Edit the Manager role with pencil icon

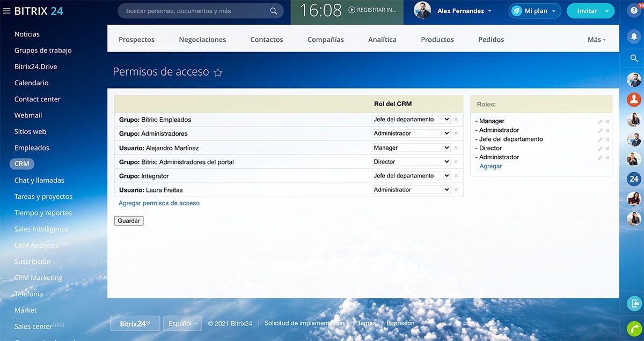(x=600, y=122)
